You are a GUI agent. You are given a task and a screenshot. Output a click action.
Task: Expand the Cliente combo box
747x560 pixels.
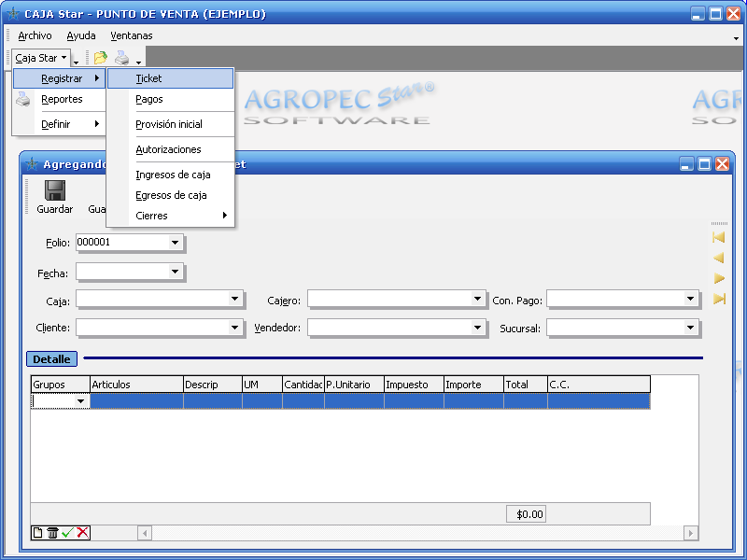tap(234, 328)
